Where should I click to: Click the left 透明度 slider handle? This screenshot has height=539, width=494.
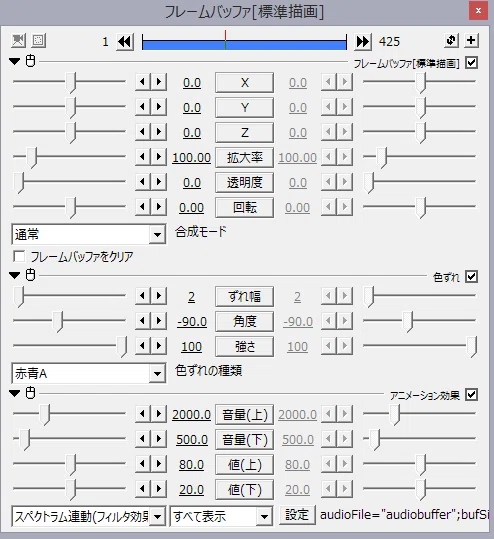coord(19,183)
